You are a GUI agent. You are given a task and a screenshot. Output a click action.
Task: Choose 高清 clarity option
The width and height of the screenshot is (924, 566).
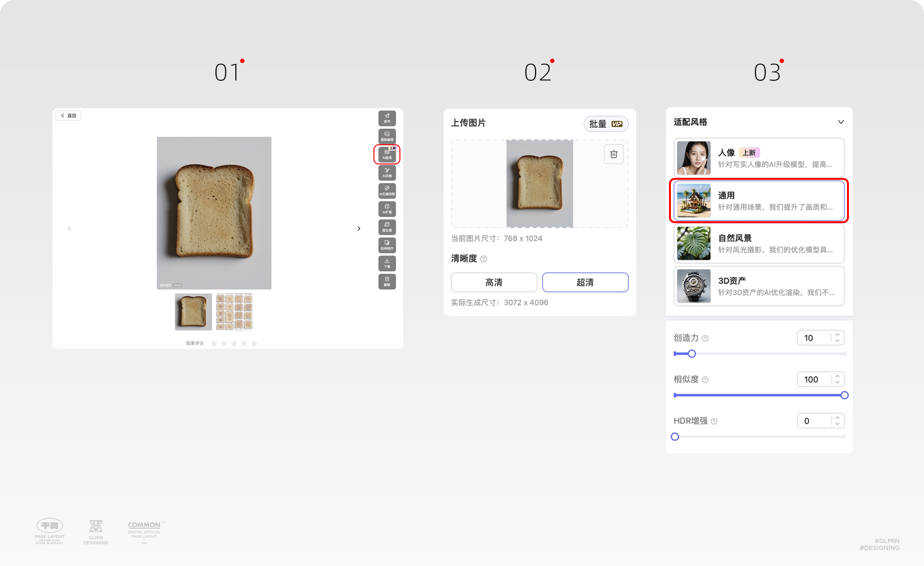(494, 282)
